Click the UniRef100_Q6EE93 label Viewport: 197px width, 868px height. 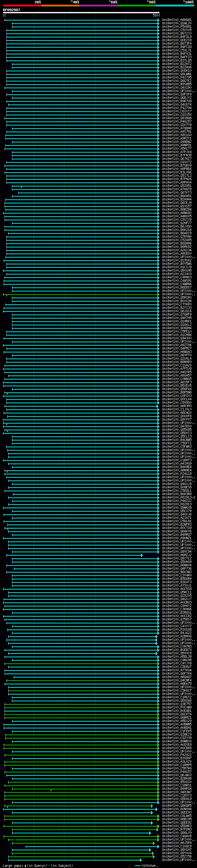[x=176, y=812]
